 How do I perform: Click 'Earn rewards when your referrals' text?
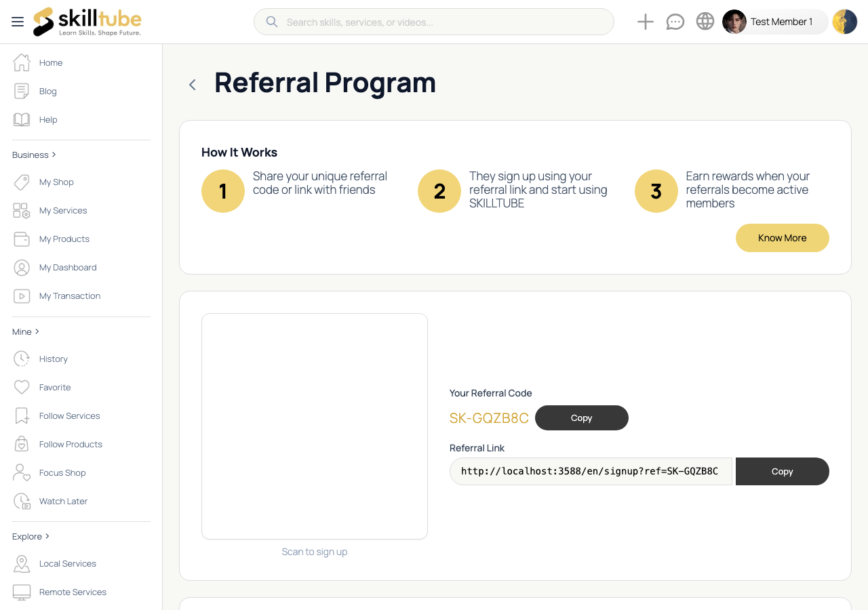point(748,190)
